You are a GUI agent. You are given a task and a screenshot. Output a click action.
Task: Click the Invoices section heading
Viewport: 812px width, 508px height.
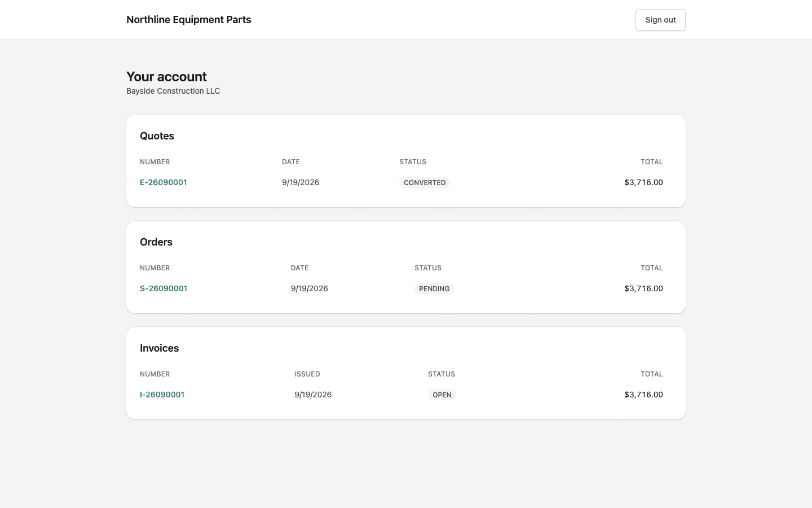(x=160, y=348)
